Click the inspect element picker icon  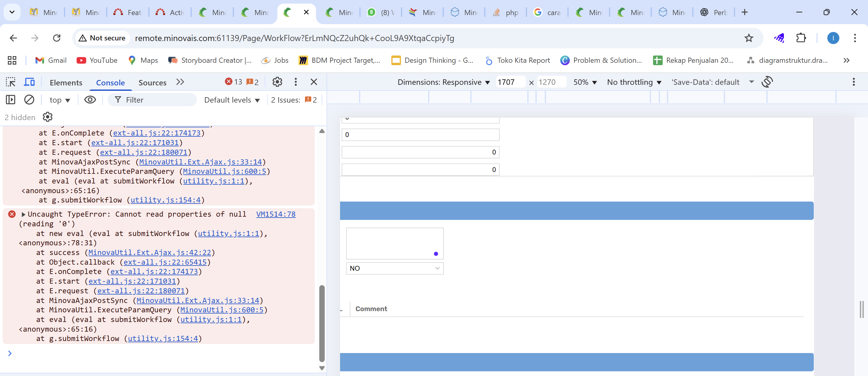coord(11,82)
